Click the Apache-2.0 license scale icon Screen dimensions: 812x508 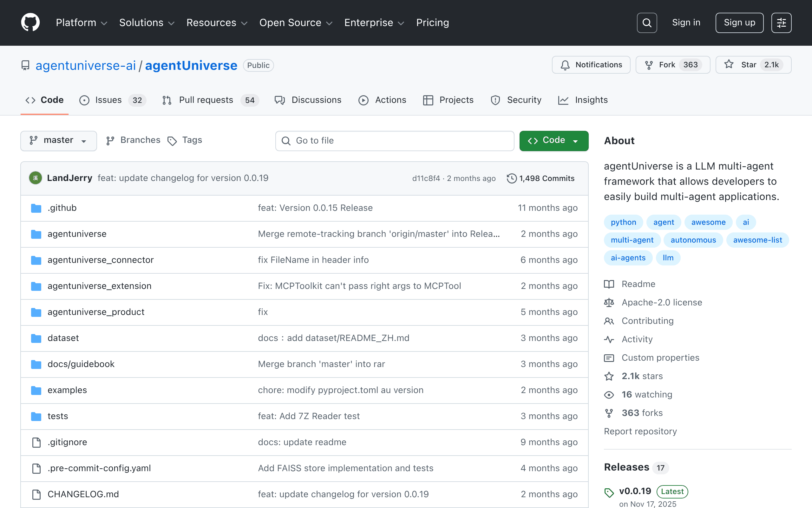click(609, 303)
